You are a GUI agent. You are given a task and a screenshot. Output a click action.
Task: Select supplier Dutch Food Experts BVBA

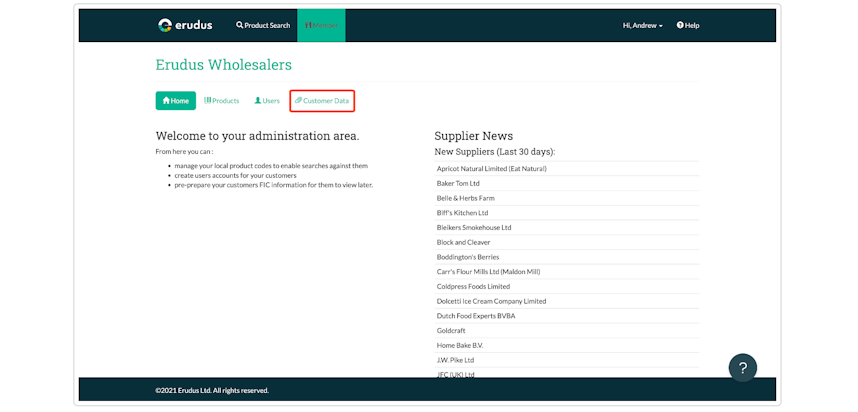[x=566, y=316]
